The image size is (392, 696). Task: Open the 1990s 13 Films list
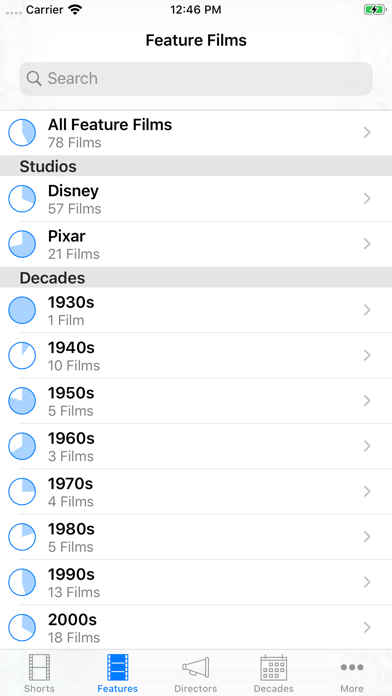196,582
